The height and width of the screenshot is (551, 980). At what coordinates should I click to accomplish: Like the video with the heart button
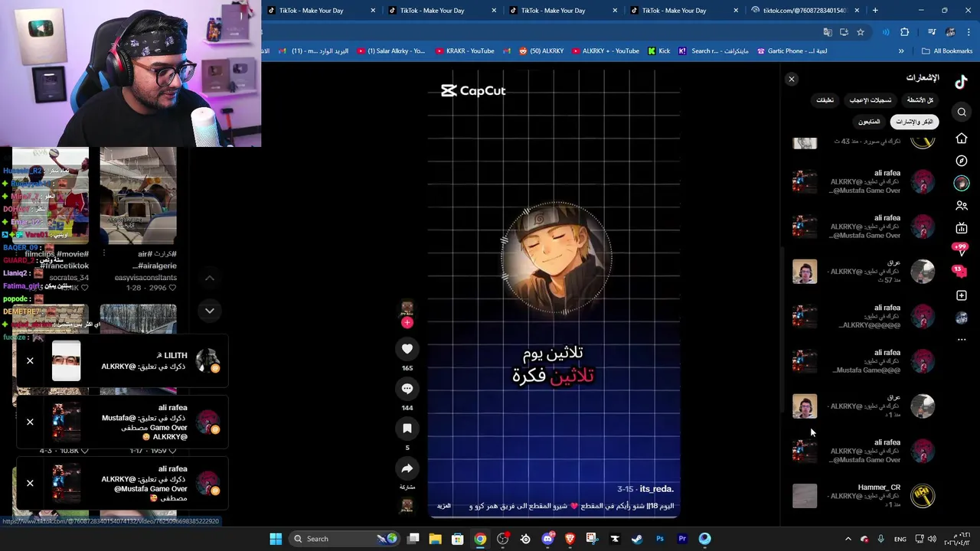407,349
